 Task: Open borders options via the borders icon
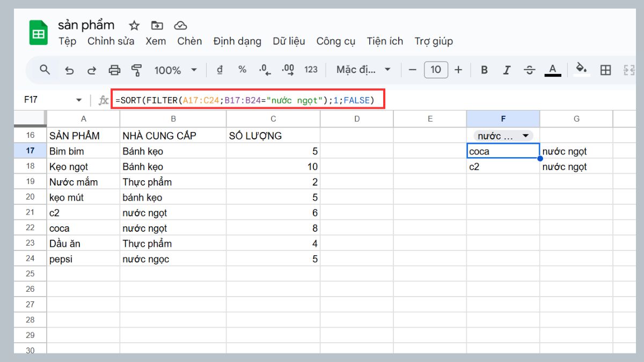(x=605, y=70)
